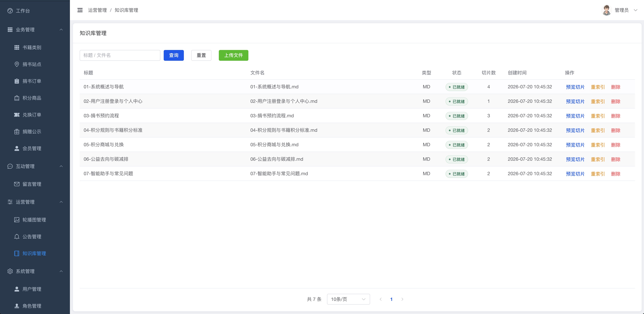Click 已就绪 status of 05-积分商城与兑换
Screen dimensions: 644x314
(x=456, y=145)
